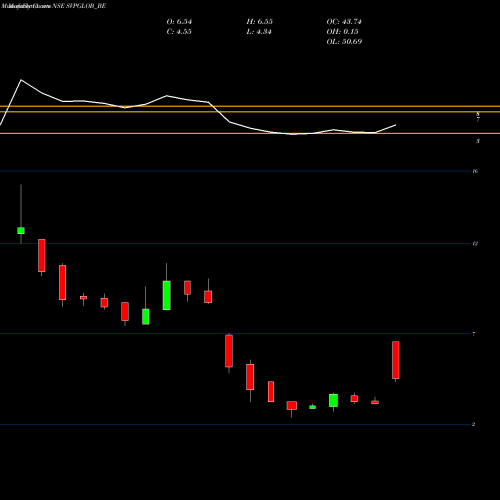Click the tall green candle mid-chart

[x=167, y=295]
